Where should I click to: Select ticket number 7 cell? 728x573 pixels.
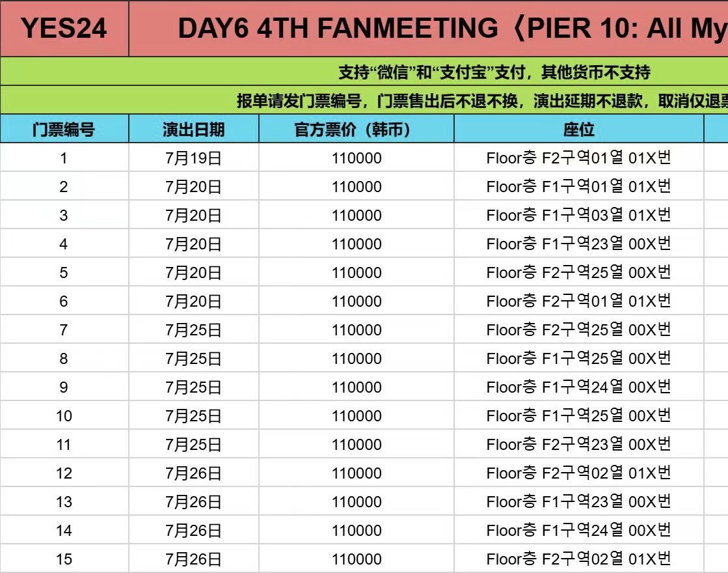(x=64, y=329)
